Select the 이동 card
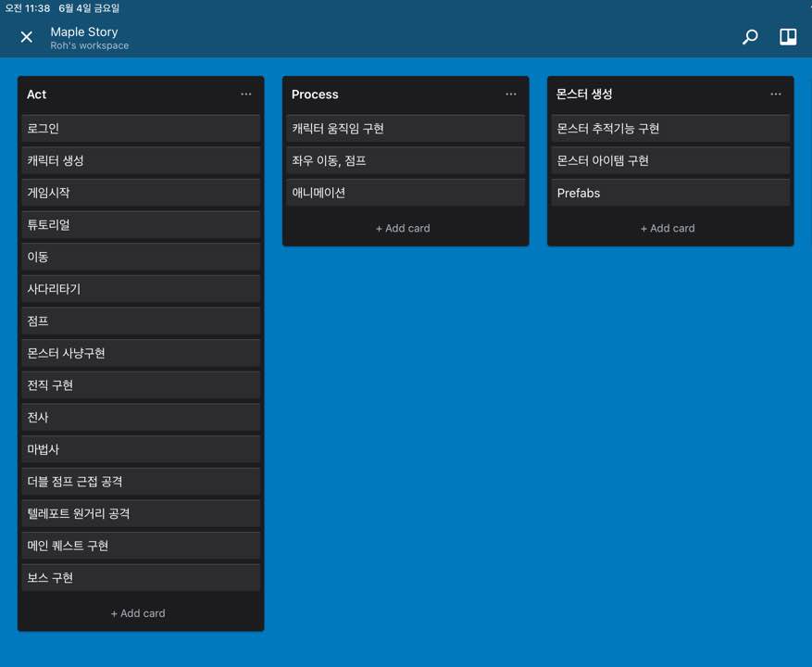 pos(141,257)
